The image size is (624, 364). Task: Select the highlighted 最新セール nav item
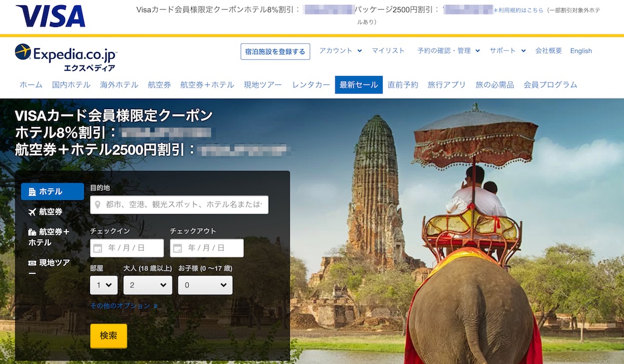(359, 85)
